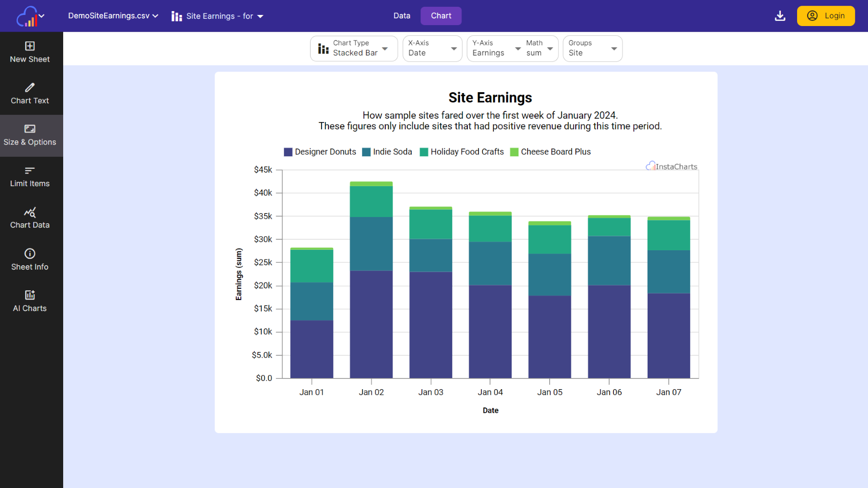Viewport: 868px width, 488px height.
Task: Click the Jan 06 Indie Soda bar segment
Action: [610, 261]
